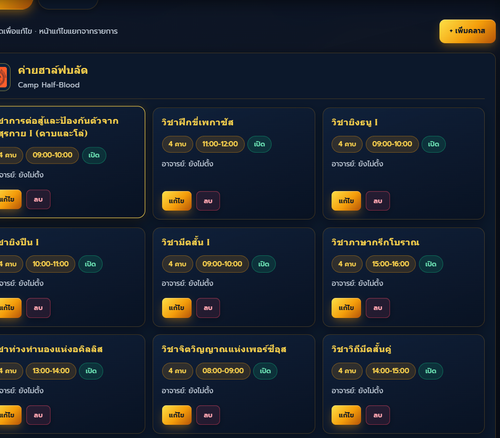Edit the วิชาจิตวิญญาณแห่งเพอร์ซีอุส class
The image size is (500, 438).
pyautogui.click(x=177, y=415)
